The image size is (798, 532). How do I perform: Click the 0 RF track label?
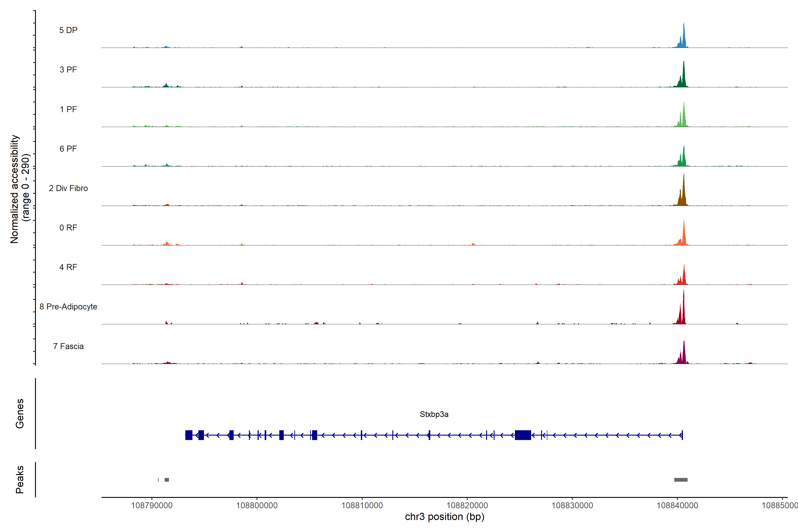point(68,228)
